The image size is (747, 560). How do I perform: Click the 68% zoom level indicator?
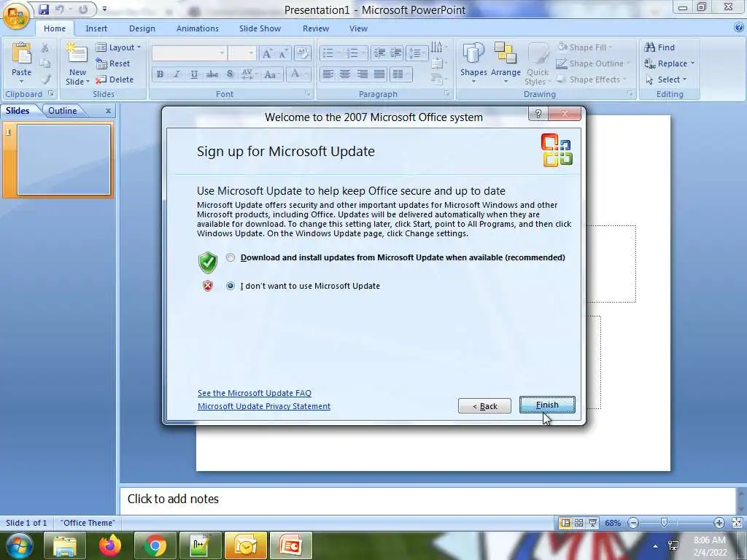pyautogui.click(x=613, y=523)
